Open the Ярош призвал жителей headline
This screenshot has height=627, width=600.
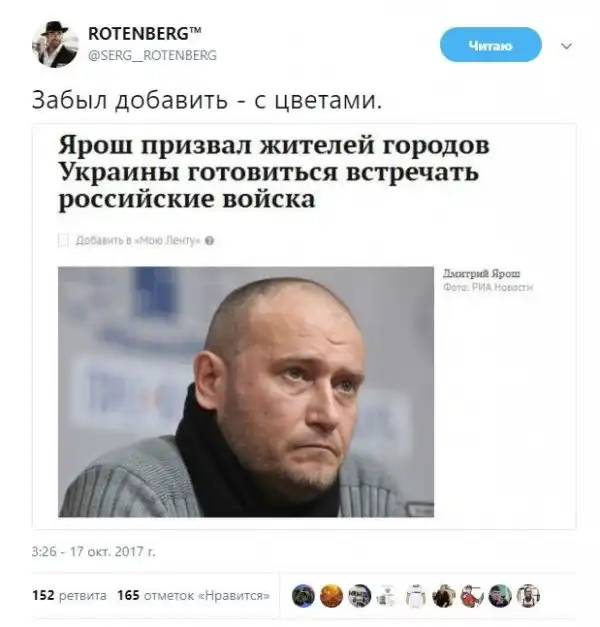274,172
